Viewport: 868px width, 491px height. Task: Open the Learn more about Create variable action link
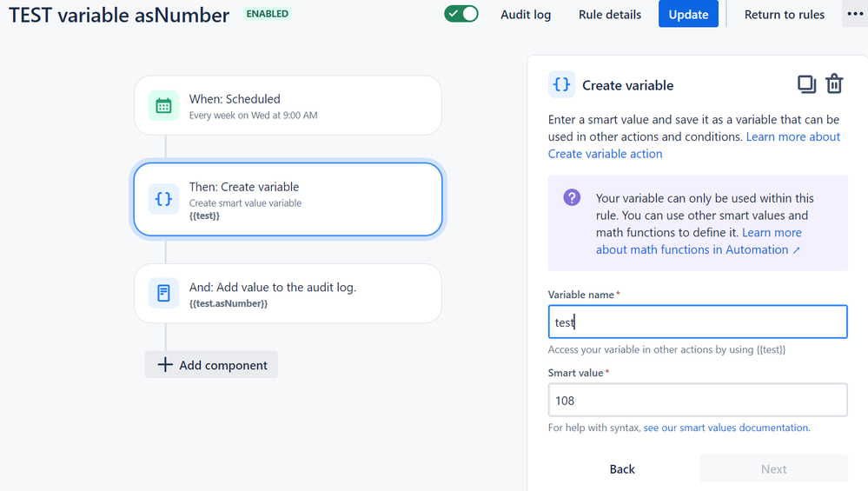pos(605,154)
